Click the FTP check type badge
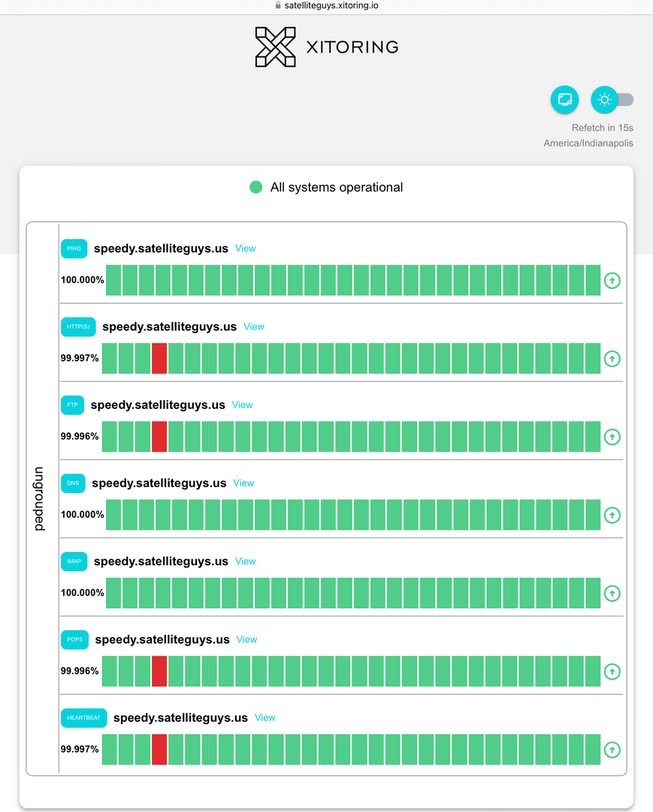This screenshot has width=653, height=812. pos(72,405)
